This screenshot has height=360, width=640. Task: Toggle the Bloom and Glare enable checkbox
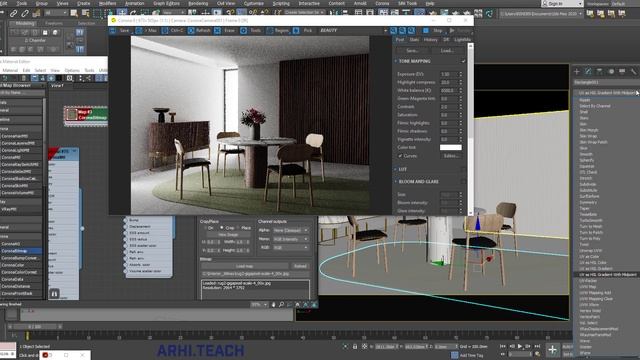pos(463,181)
